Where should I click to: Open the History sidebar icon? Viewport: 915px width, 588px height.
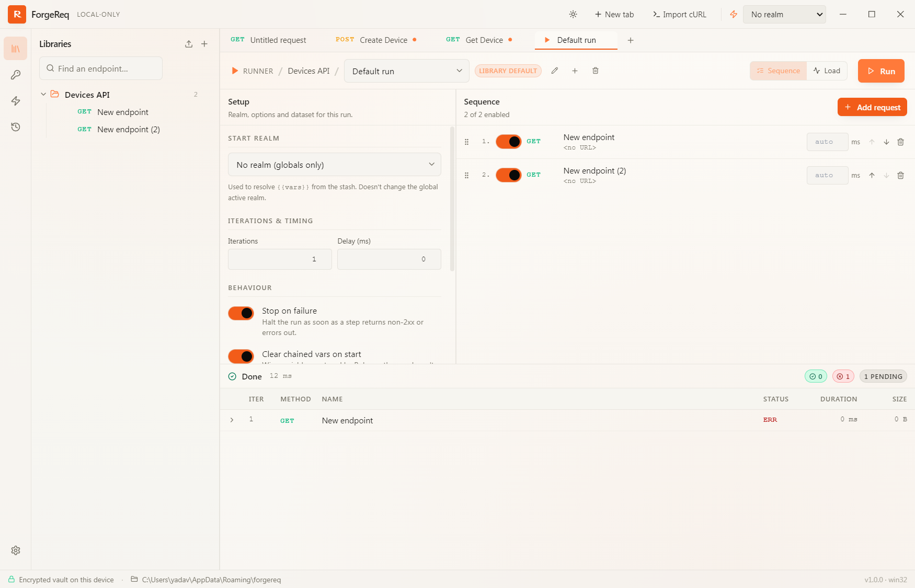click(x=16, y=127)
